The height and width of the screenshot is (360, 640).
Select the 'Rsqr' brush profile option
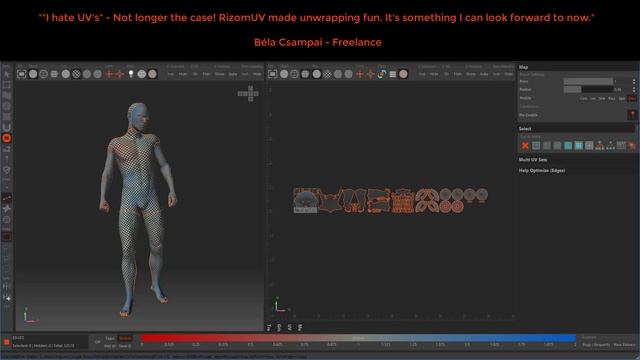[611, 98]
